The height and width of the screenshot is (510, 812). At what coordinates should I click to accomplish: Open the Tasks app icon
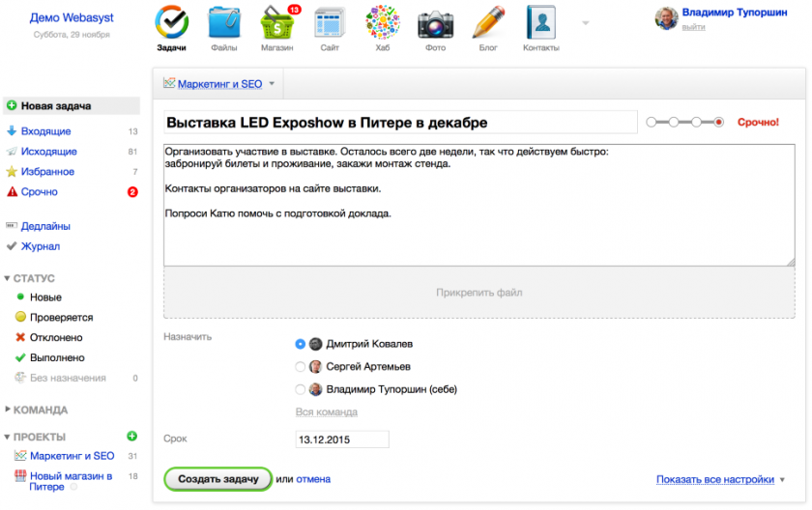coord(171,23)
